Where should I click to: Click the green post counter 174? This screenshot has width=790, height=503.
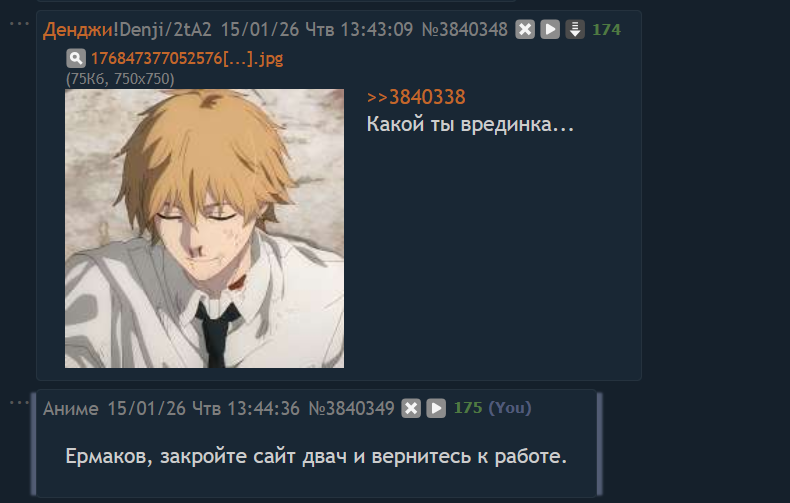[607, 29]
